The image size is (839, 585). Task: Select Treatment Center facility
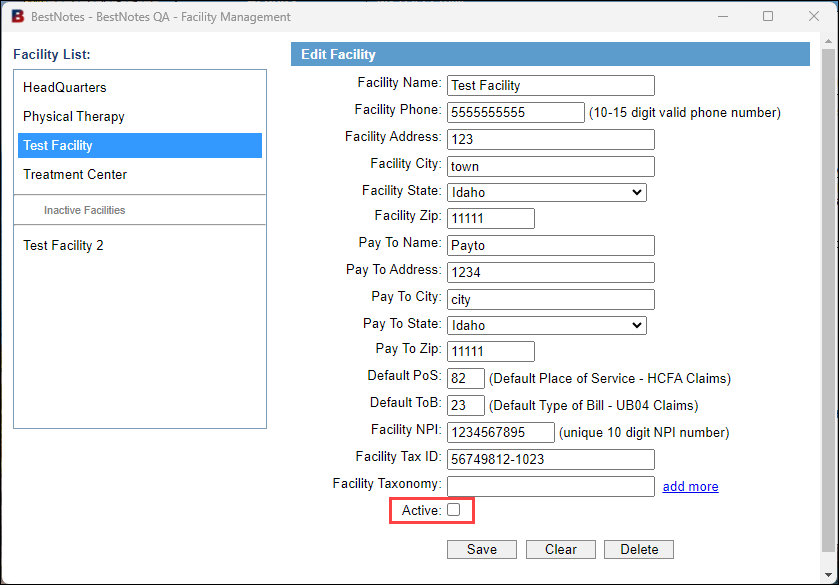pos(75,174)
